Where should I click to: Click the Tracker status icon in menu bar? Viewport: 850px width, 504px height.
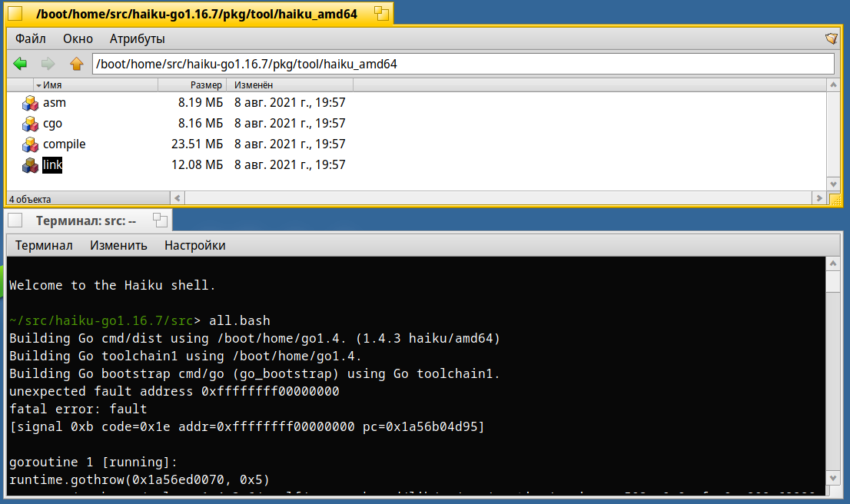coord(831,38)
